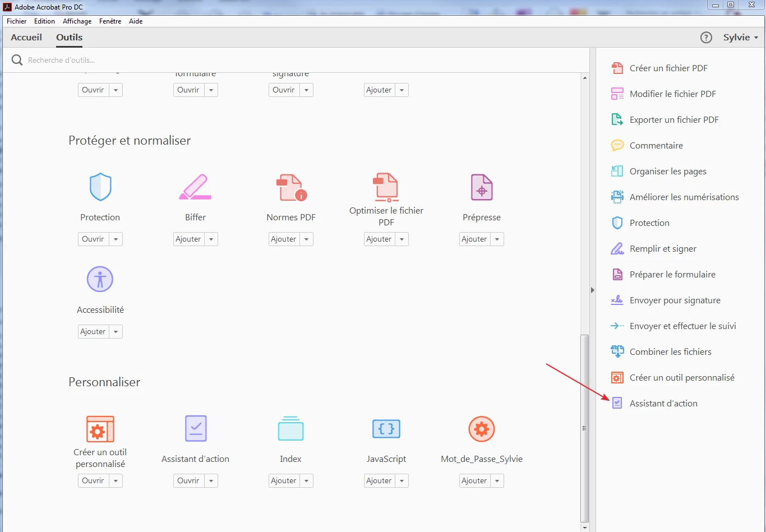
Task: Expand dropdown arrow beside Normes PDF Ajouter
Action: coord(306,239)
